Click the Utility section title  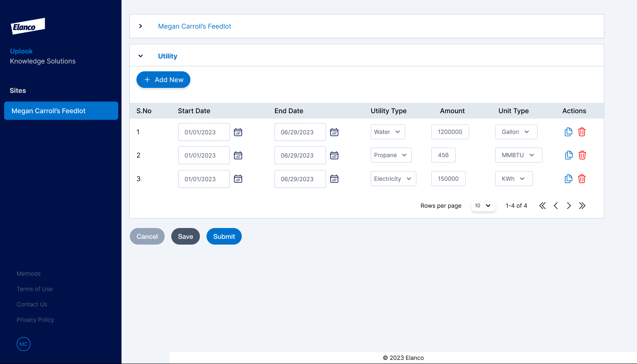pyautogui.click(x=168, y=56)
